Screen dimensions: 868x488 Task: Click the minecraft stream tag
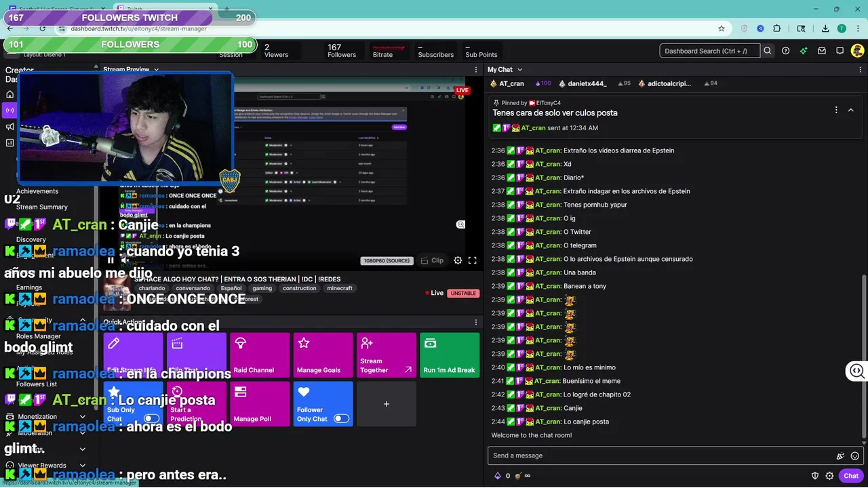point(340,288)
